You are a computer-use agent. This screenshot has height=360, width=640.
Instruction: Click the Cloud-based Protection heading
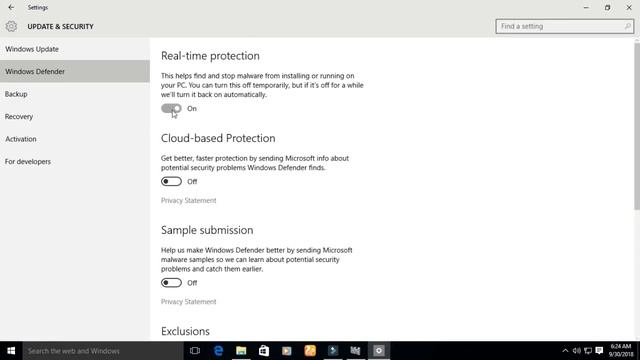pos(218,138)
